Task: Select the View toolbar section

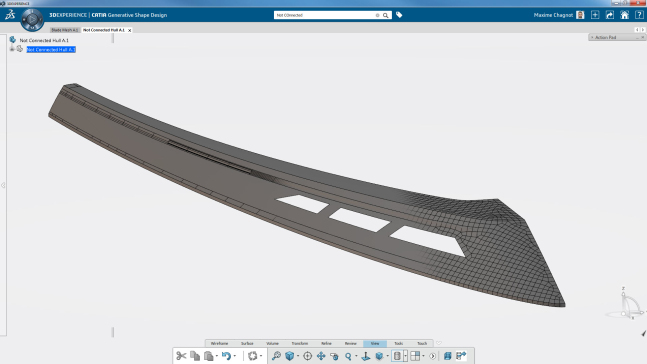Action: pyautogui.click(x=375, y=343)
